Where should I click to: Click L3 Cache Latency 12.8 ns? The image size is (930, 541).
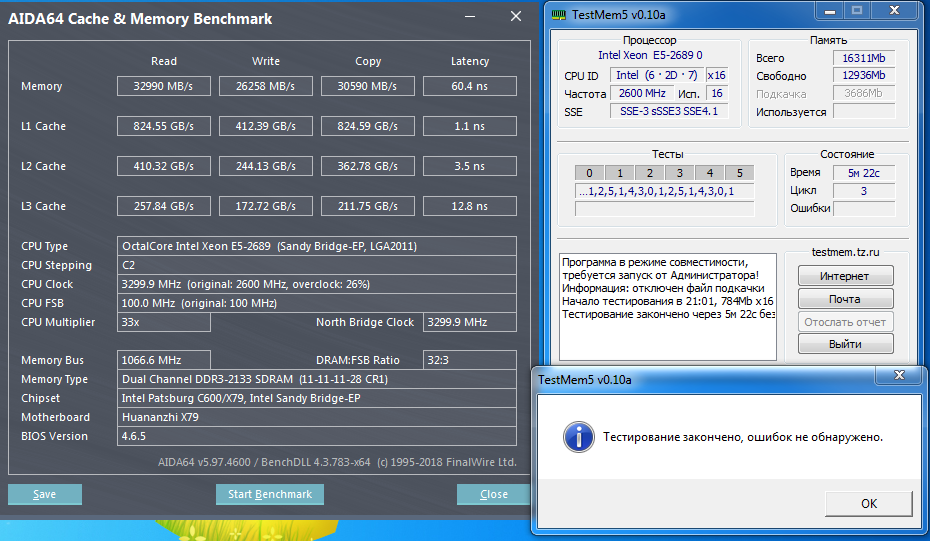[470, 206]
